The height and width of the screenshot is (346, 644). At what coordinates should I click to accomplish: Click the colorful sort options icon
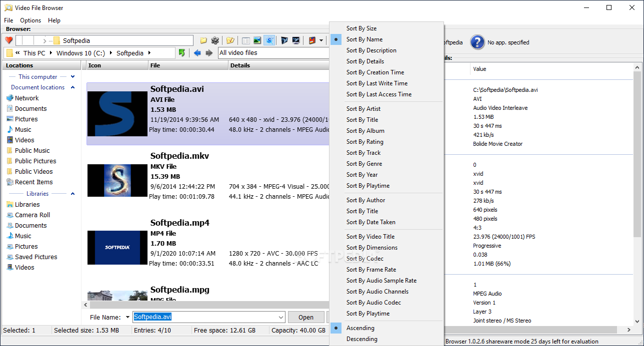click(x=312, y=40)
